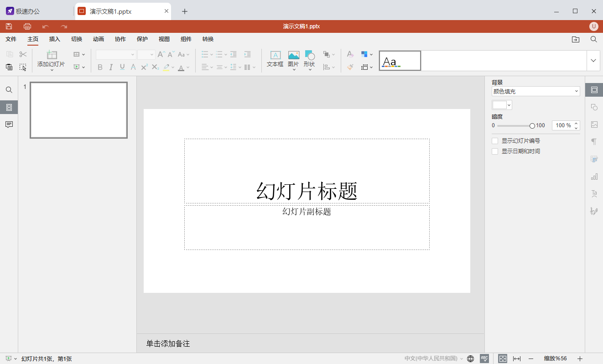This screenshot has width=603, height=364.
Task: Click the search icon in left sidebar
Action: [9, 90]
